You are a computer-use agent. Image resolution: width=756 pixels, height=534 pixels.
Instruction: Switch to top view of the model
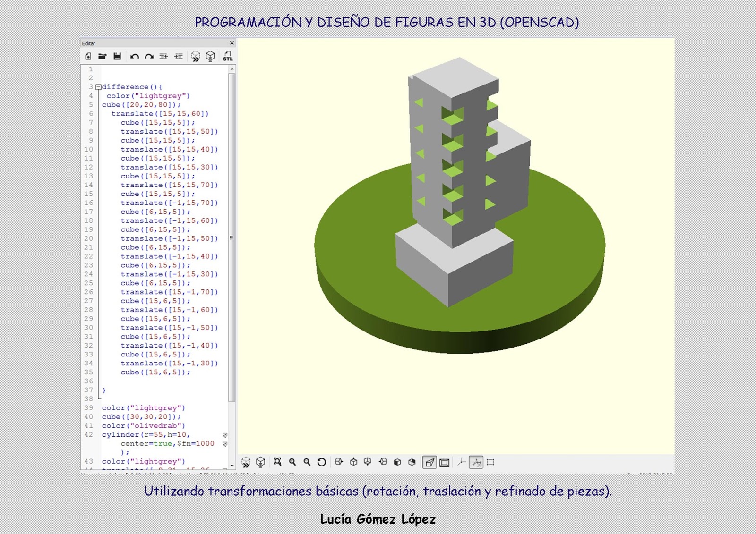click(x=353, y=463)
